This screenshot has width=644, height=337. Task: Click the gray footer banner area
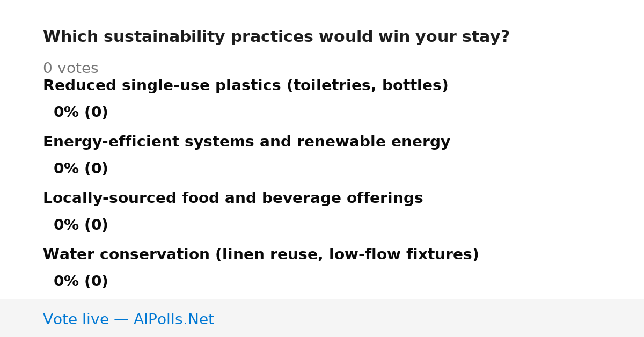tap(322, 318)
